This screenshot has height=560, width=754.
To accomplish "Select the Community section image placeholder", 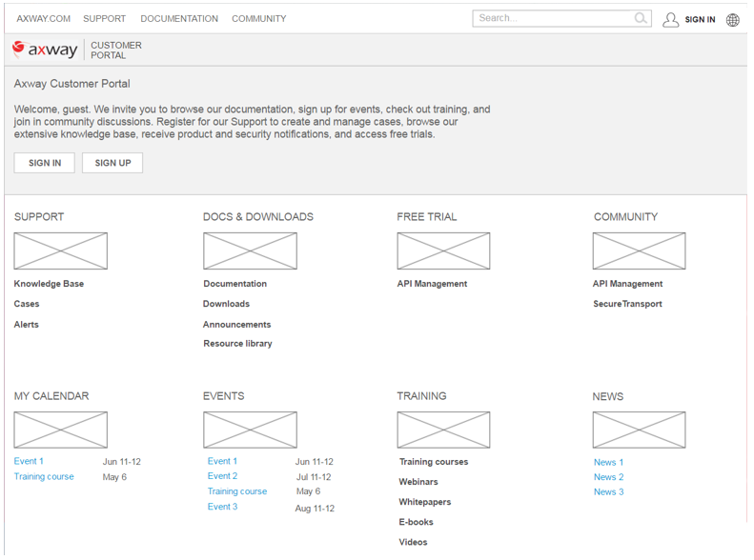I will (639, 251).
